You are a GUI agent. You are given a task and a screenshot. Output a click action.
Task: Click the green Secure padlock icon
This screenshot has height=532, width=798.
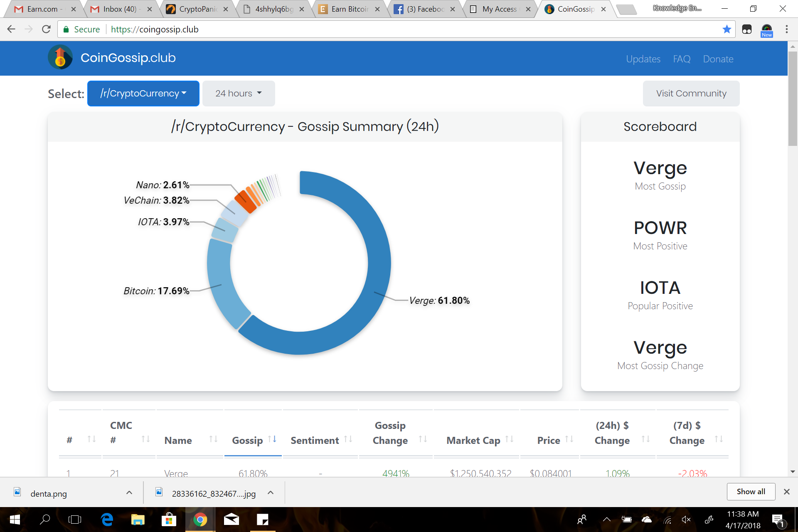(66, 30)
